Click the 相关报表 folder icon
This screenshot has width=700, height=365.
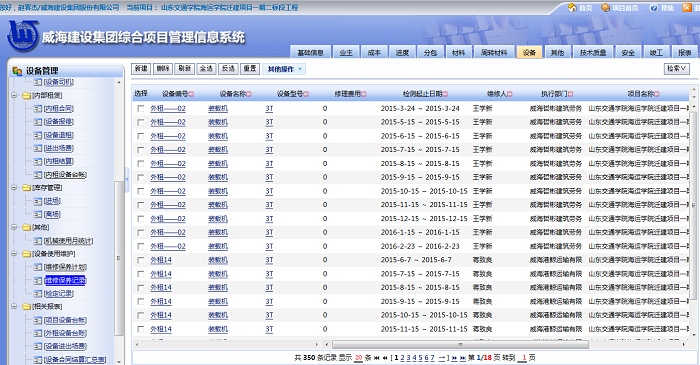point(26,307)
